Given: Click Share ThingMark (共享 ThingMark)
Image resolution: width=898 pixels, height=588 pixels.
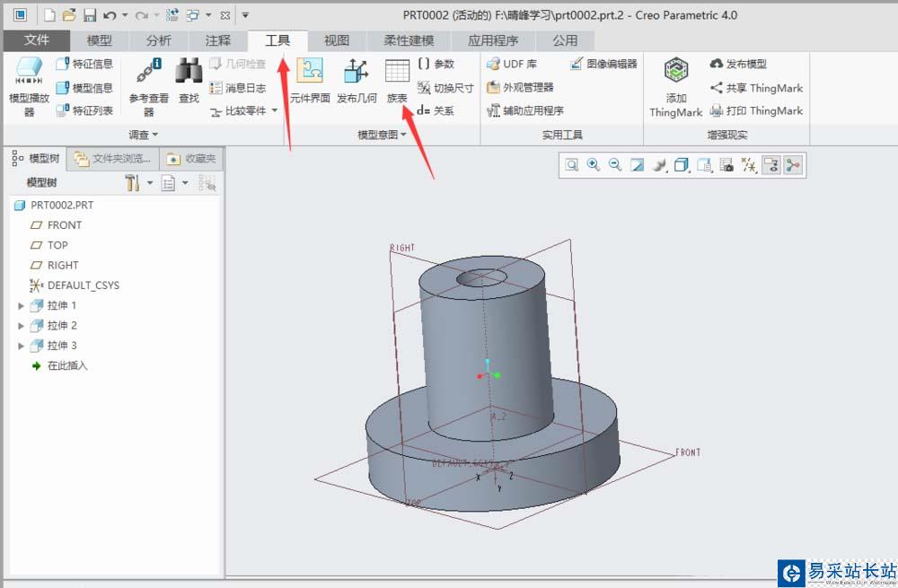Looking at the screenshot, I should (756, 88).
